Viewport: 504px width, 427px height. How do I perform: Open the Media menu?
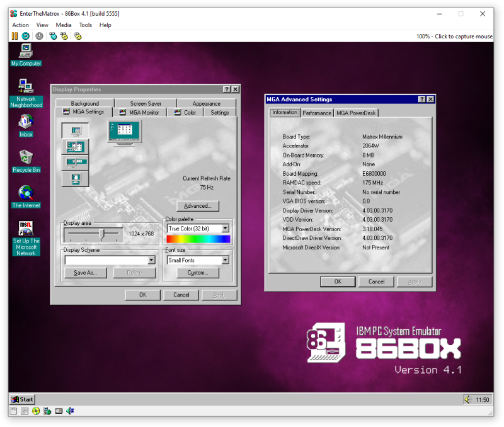point(64,25)
